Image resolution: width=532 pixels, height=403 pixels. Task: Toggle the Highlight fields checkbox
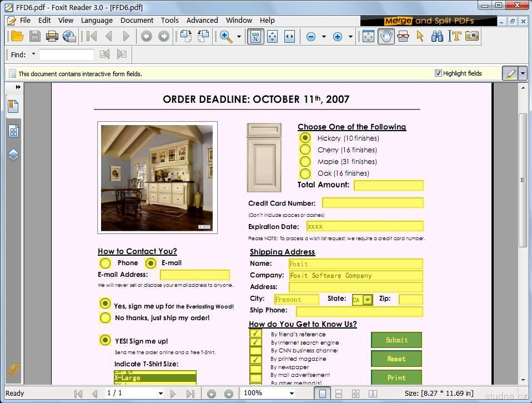[438, 73]
